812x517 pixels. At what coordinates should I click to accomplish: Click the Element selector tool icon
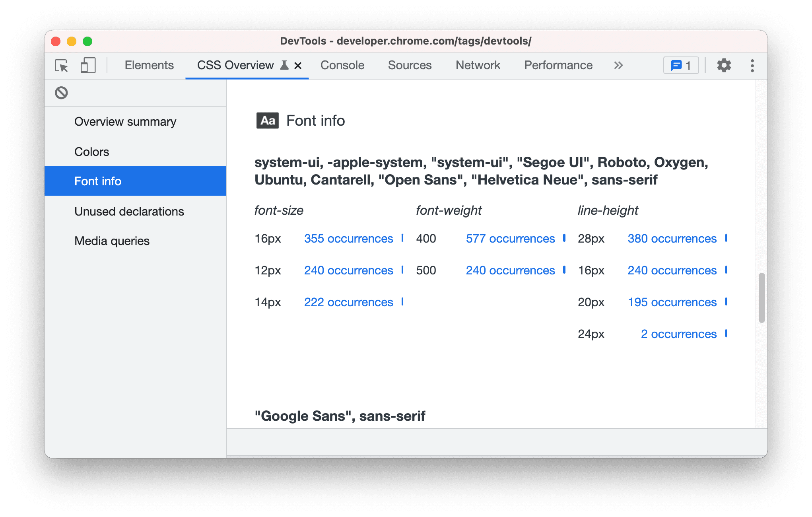pyautogui.click(x=62, y=65)
